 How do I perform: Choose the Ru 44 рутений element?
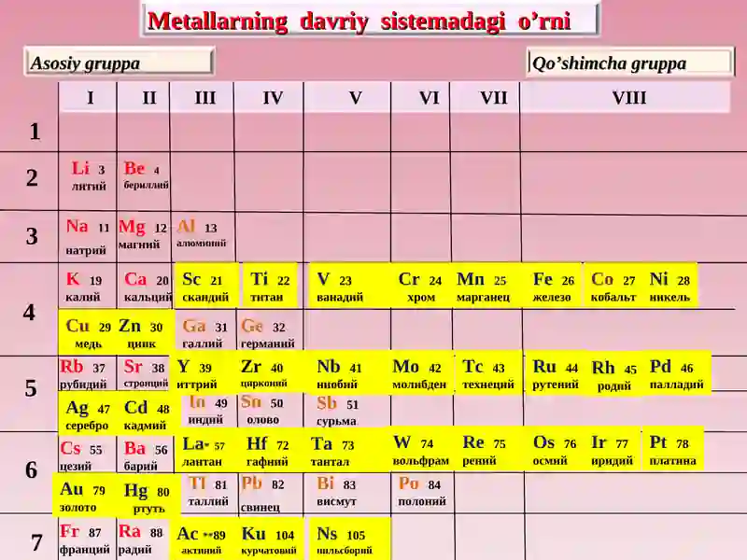click(556, 374)
